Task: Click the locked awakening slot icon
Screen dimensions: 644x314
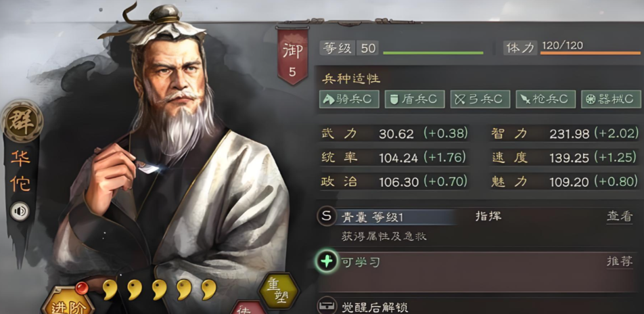Action: tap(327, 306)
